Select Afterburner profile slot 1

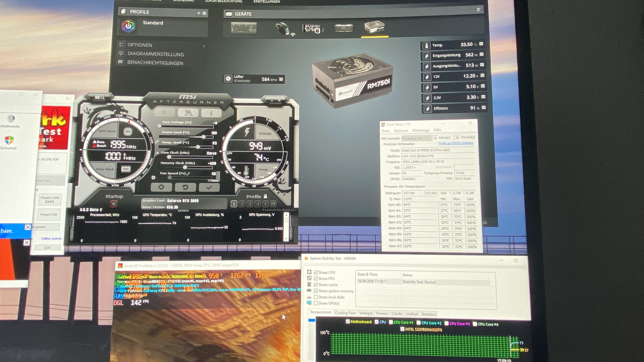coord(234,204)
